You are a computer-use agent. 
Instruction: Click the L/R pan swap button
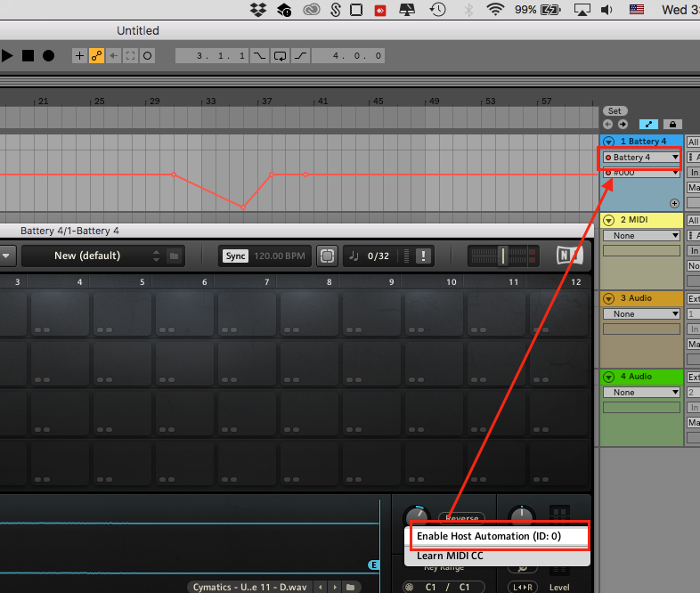522,587
